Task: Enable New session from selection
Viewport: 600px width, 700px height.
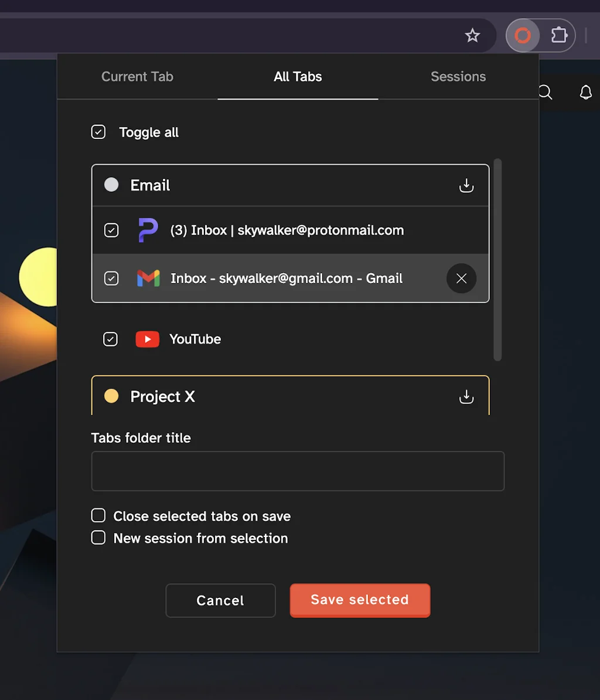Action: point(98,537)
